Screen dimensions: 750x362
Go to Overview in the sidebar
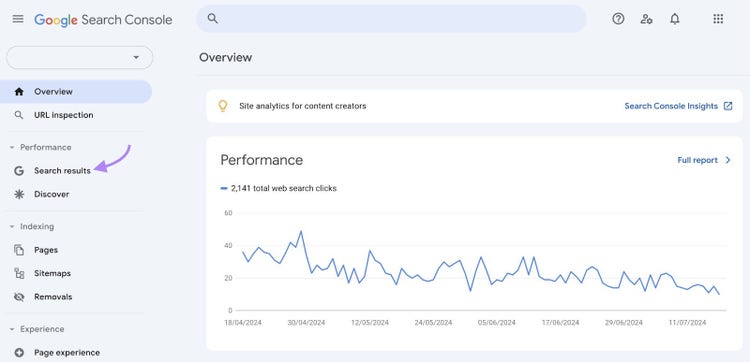pos(76,92)
